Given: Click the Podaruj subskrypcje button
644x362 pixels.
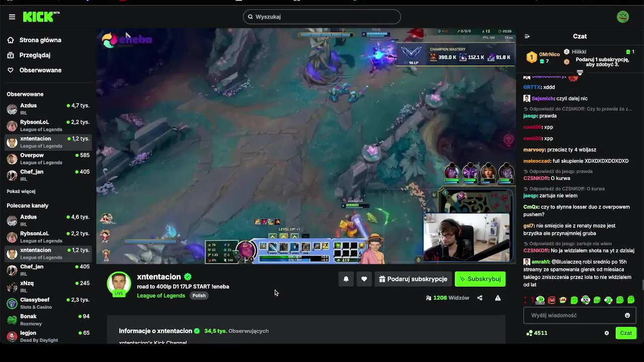Looking at the screenshot, I should (x=413, y=279).
